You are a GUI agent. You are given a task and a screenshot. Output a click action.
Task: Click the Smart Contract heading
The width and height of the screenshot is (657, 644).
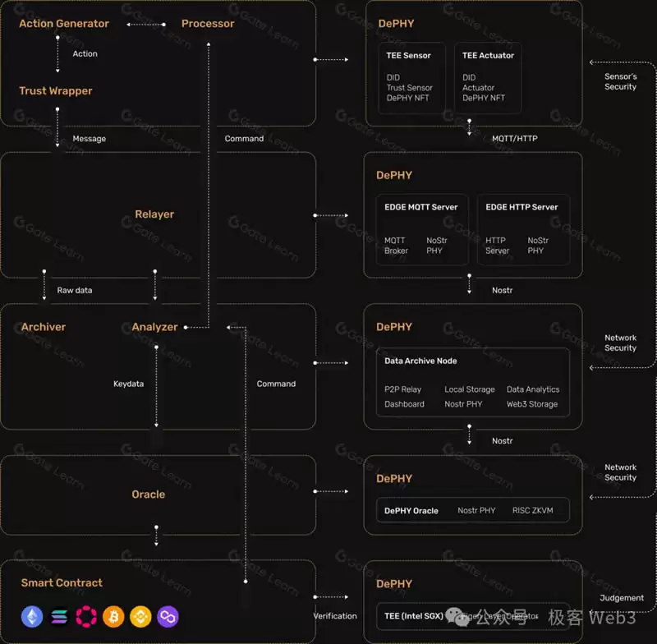[61, 582]
